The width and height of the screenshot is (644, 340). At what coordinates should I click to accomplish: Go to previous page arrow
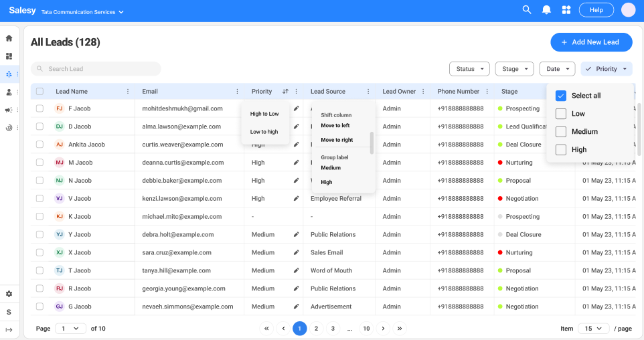point(283,329)
